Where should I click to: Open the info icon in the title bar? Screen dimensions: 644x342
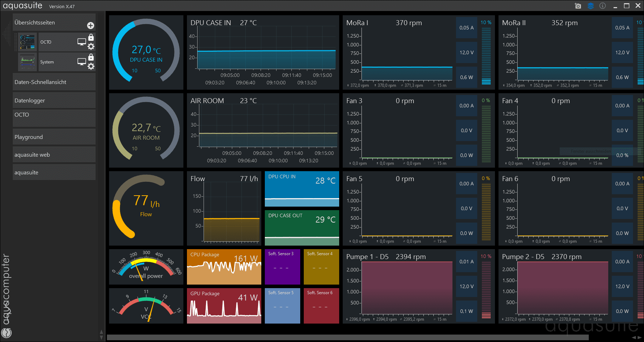pos(603,6)
